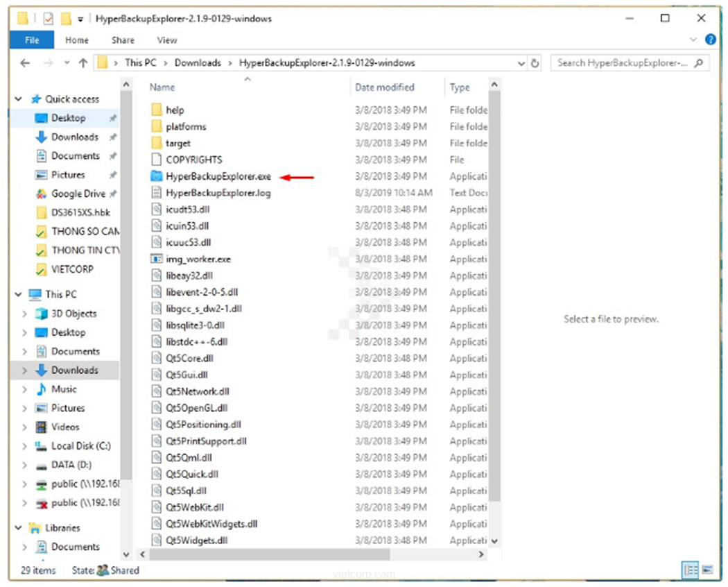Viewport: 728px width, 587px height.
Task: Click the horizontal scrollbar of file list
Action: click(312, 554)
